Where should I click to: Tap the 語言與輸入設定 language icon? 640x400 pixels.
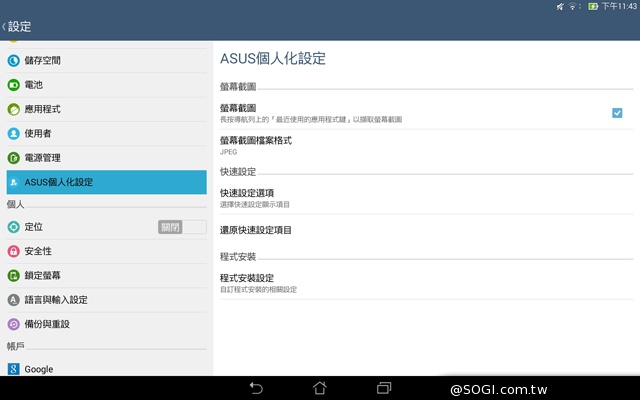[x=13, y=300]
